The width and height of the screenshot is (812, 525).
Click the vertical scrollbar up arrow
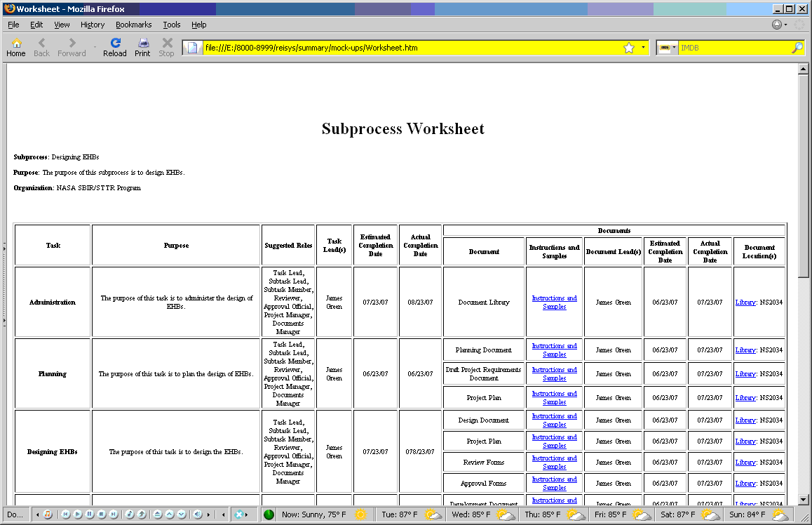[x=803, y=68]
